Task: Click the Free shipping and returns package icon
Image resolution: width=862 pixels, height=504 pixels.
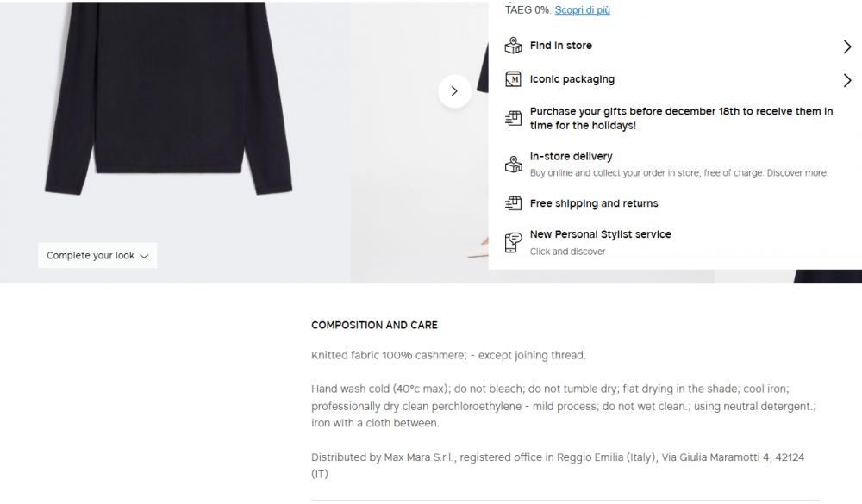Action: pyautogui.click(x=515, y=202)
